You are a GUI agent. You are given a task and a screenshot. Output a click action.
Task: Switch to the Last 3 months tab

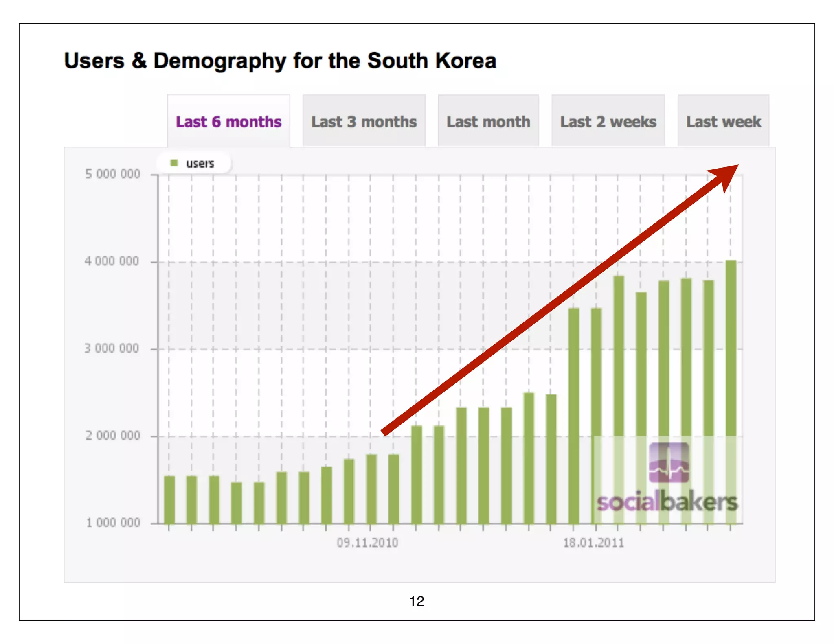pos(364,122)
